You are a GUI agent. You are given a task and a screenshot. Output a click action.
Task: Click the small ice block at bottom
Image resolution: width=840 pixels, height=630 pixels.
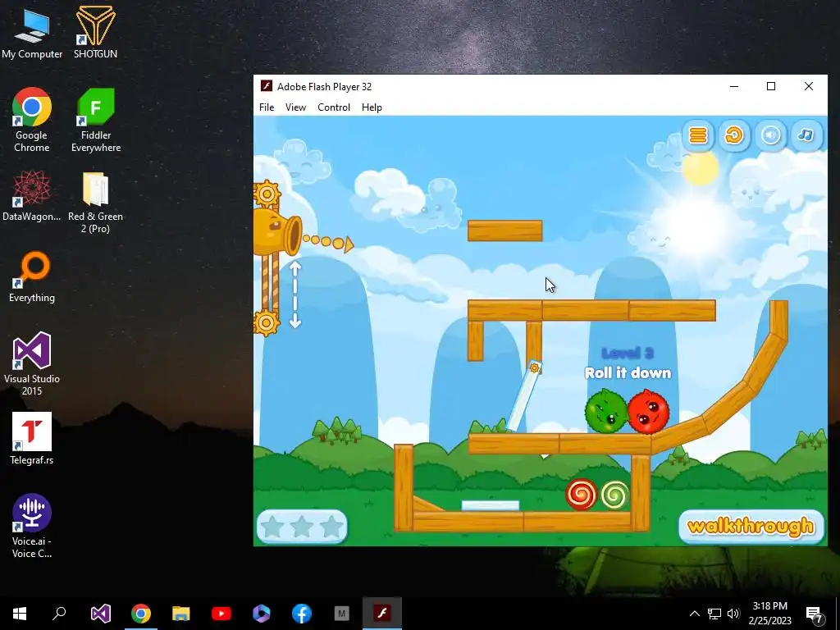[491, 505]
